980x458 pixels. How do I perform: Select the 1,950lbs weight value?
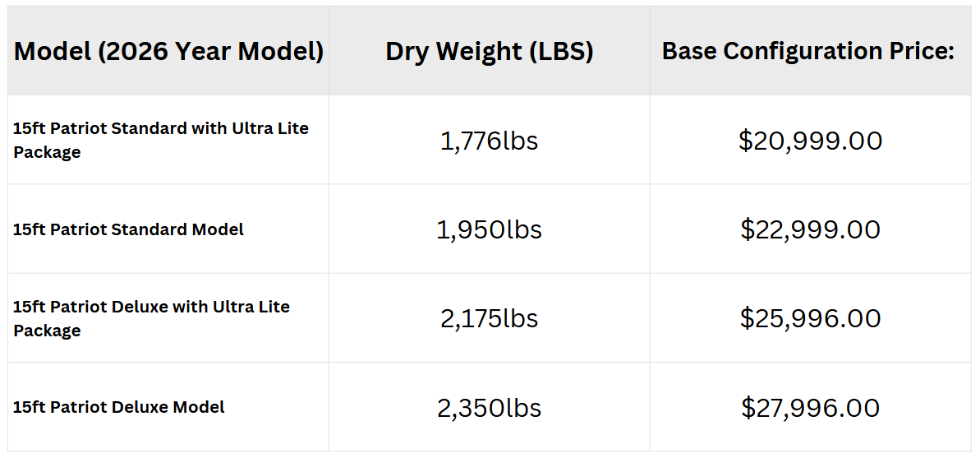coord(490,229)
